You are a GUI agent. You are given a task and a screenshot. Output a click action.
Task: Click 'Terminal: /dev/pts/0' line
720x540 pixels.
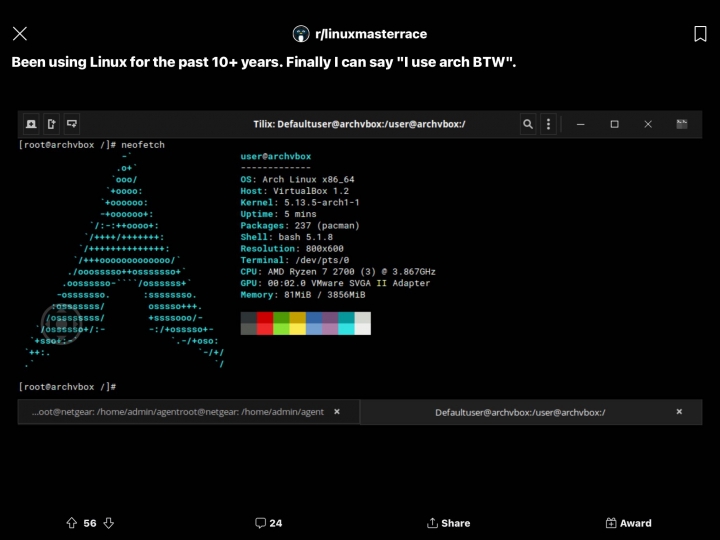point(294,260)
